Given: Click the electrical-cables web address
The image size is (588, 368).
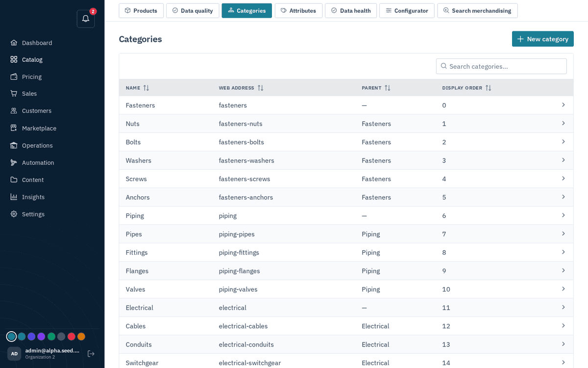Looking at the screenshot, I should [x=244, y=326].
